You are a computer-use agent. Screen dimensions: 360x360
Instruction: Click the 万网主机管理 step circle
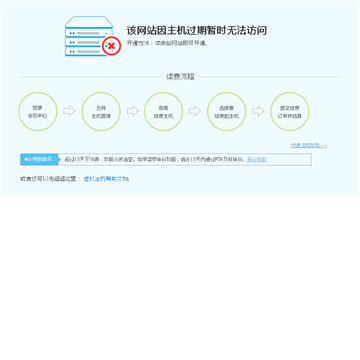[101, 111]
